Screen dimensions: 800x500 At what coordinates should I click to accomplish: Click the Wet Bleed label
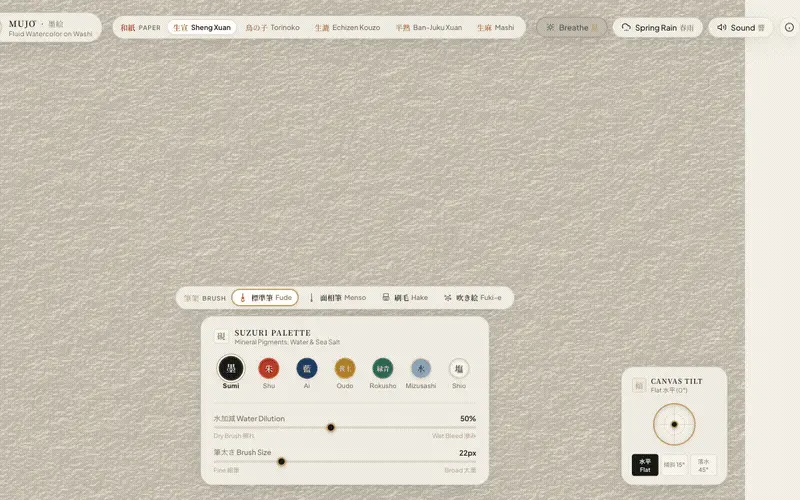point(454,436)
